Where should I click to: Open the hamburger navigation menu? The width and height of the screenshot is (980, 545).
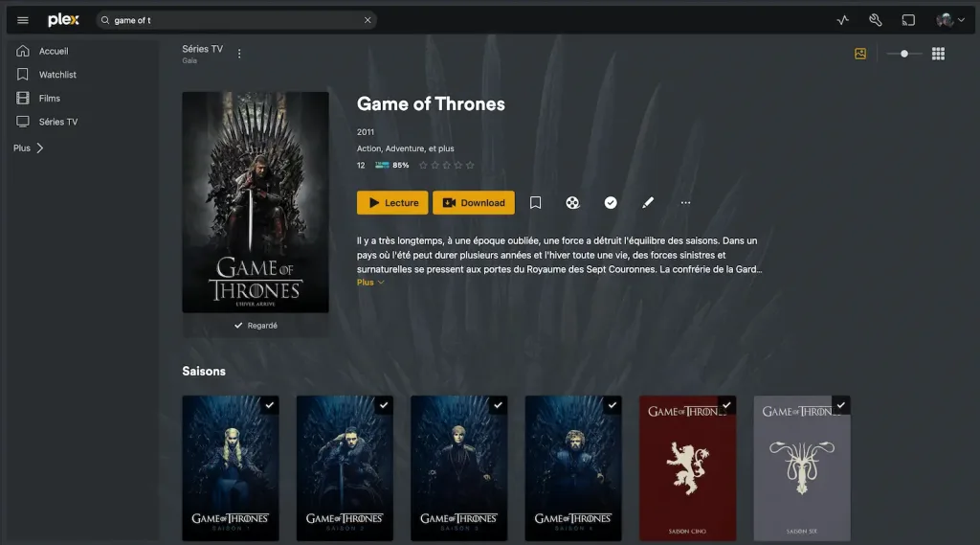(x=23, y=20)
